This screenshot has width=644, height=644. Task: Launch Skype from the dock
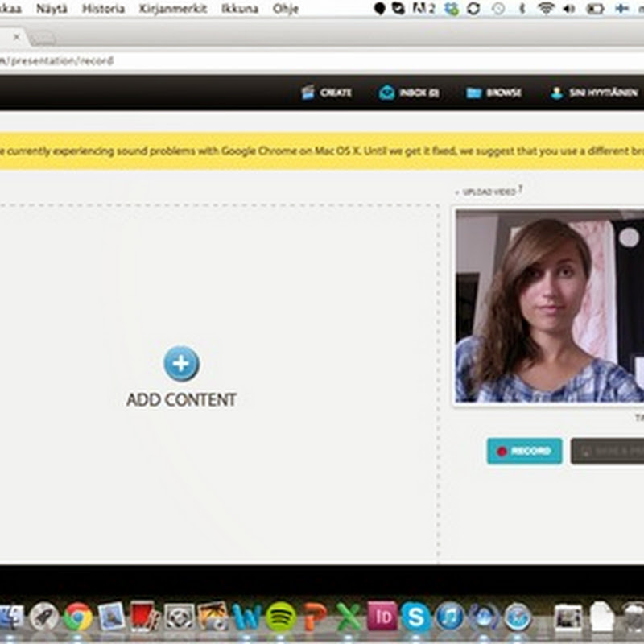(x=415, y=617)
